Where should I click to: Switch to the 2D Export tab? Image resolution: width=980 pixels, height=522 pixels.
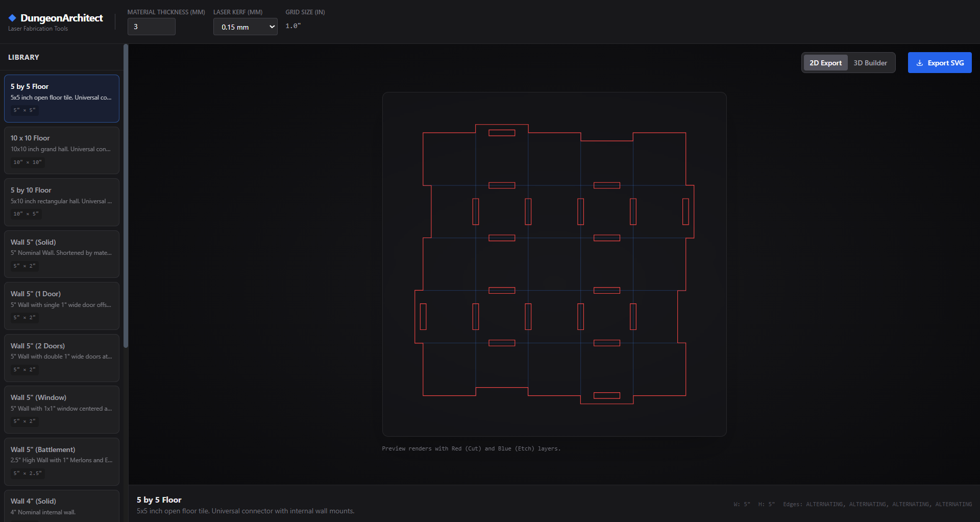click(825, 63)
